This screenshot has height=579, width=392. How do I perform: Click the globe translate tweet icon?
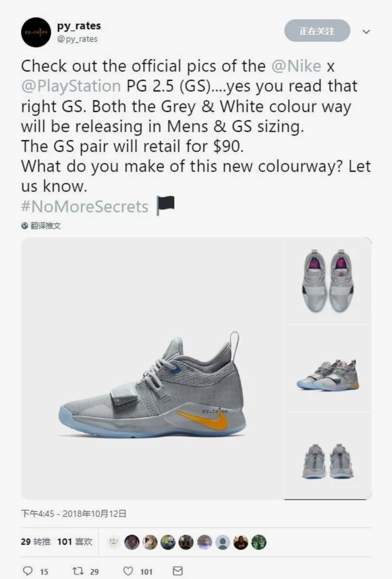click(x=24, y=225)
